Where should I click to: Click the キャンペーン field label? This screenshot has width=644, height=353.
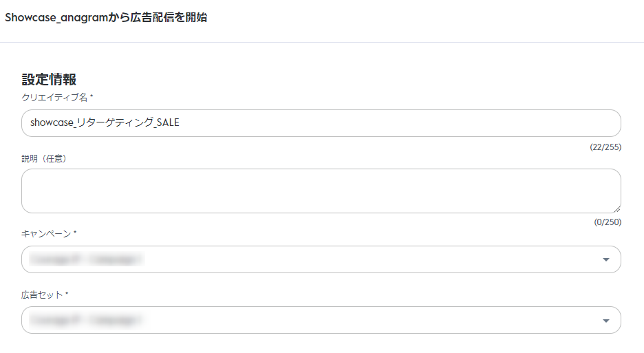tap(46, 234)
